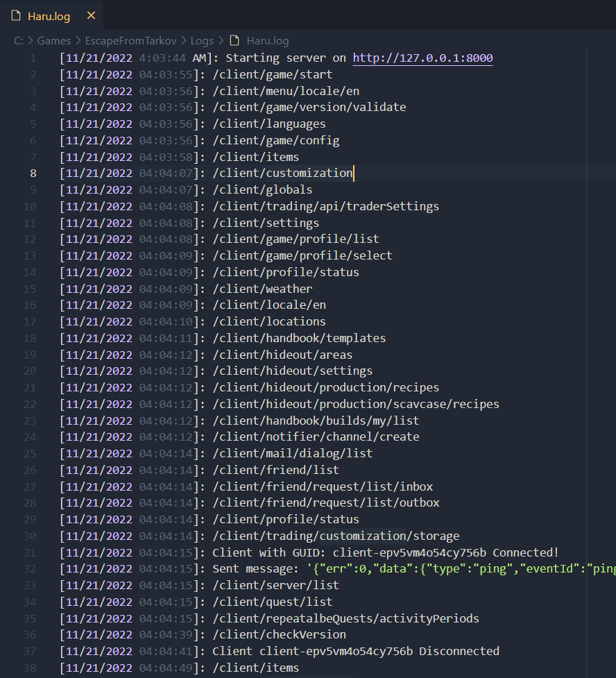Expand the Games breadcrumb folder
The height and width of the screenshot is (678, 616).
(53, 41)
